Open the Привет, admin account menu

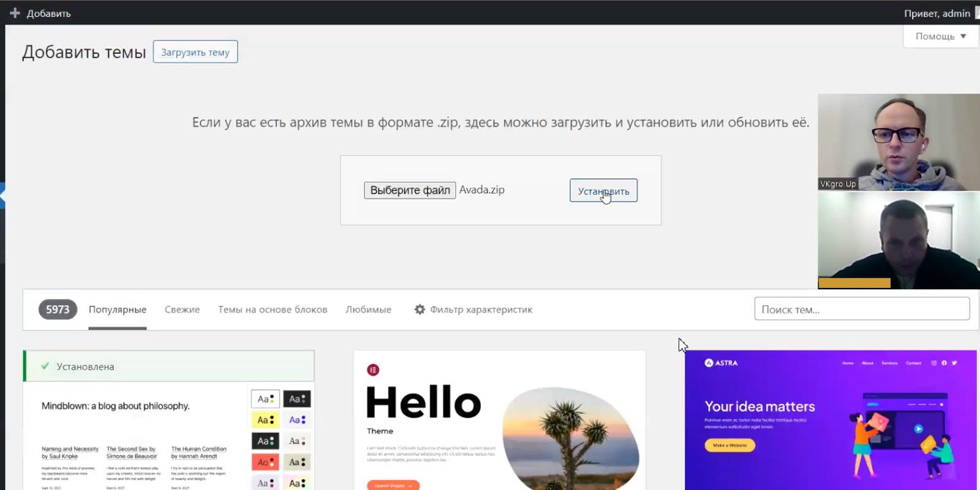pos(937,13)
